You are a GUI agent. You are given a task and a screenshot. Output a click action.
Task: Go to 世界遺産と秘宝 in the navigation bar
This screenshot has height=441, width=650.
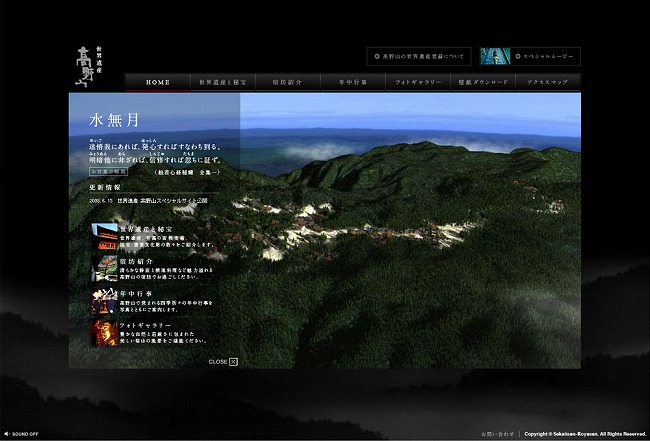point(222,82)
